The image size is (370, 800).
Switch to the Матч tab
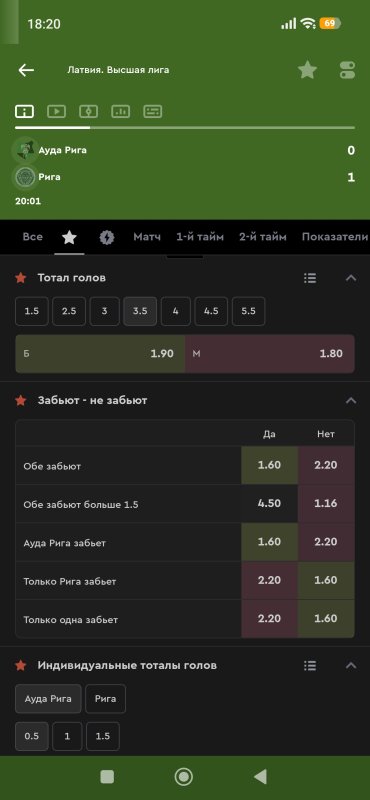[147, 237]
